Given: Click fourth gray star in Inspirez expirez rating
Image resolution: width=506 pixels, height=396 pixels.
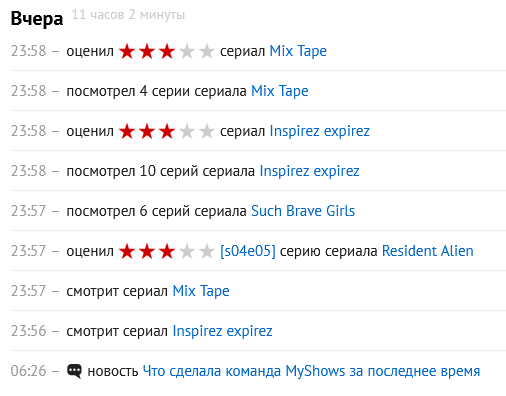Looking at the screenshot, I should [x=187, y=131].
